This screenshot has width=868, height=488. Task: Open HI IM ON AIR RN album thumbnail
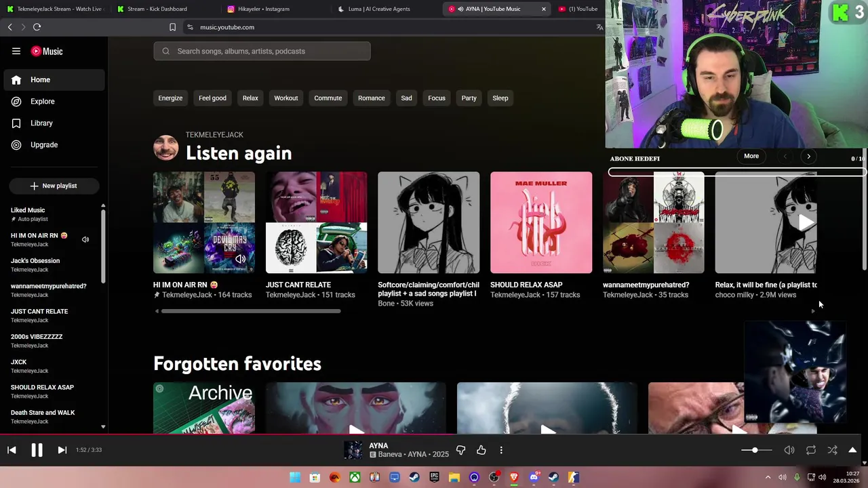coord(204,222)
